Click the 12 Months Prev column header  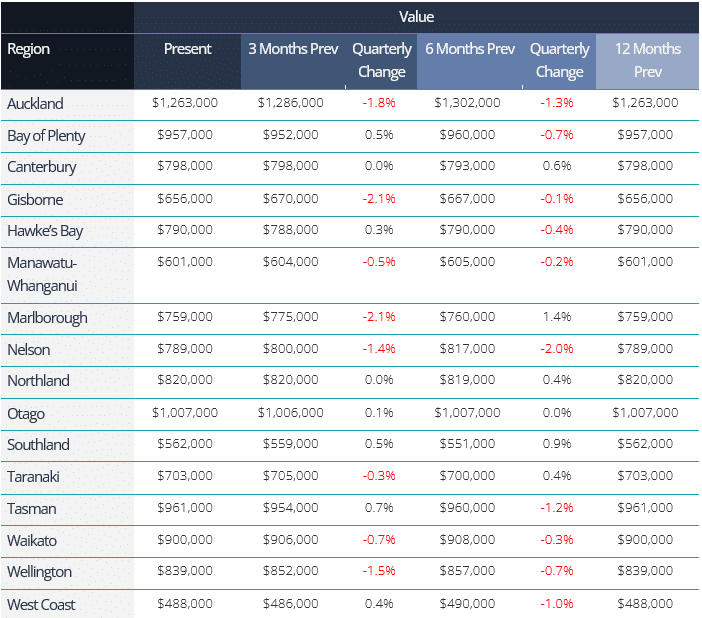click(647, 60)
